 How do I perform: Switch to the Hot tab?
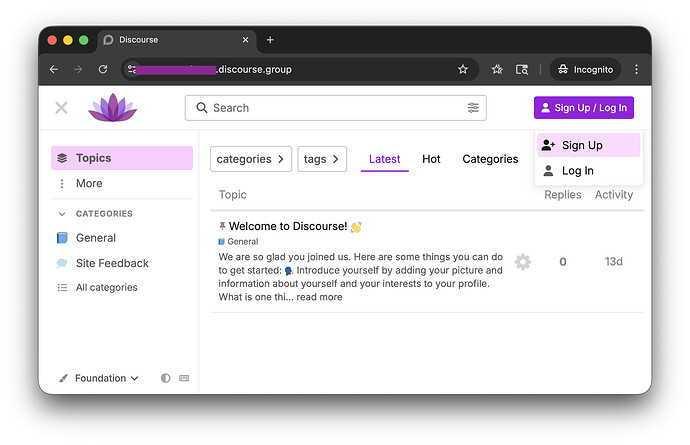431,159
